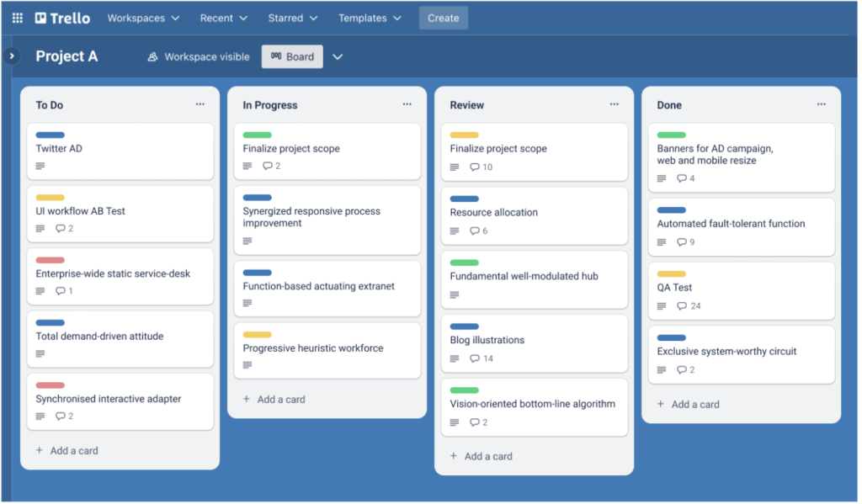
Task: Open In Progress Finalize project scope card
Action: [327, 151]
